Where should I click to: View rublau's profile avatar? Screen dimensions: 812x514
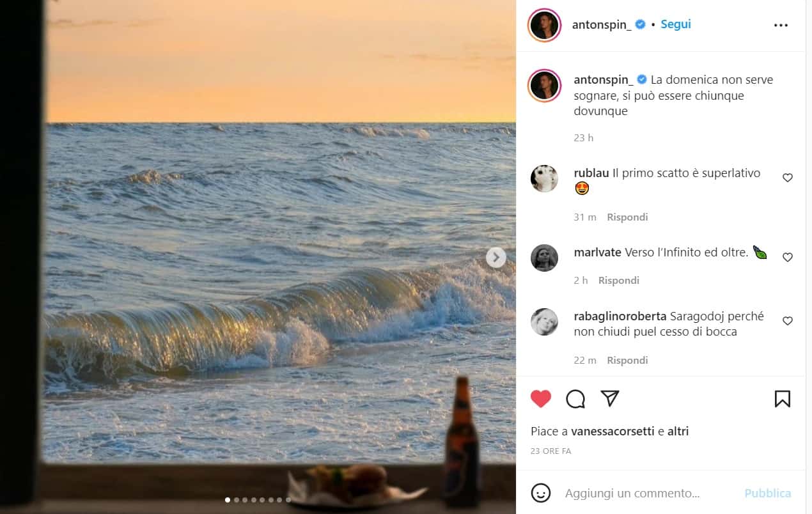point(544,178)
